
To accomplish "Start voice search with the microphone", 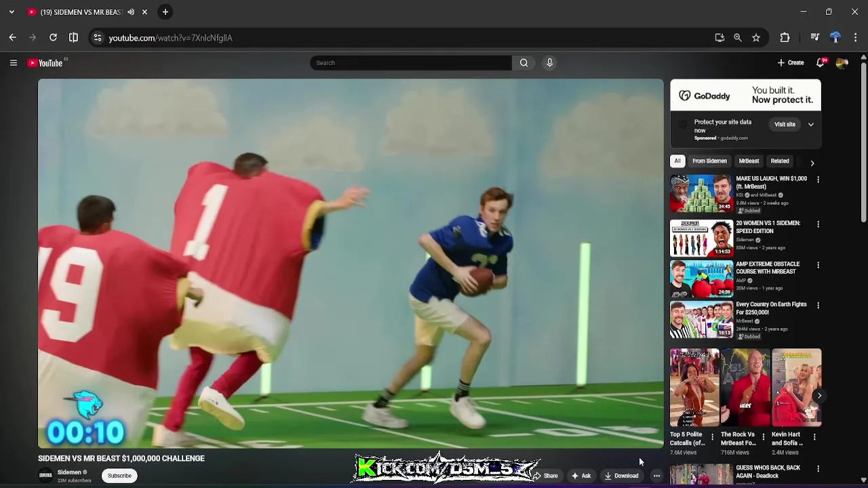I will [x=549, y=63].
